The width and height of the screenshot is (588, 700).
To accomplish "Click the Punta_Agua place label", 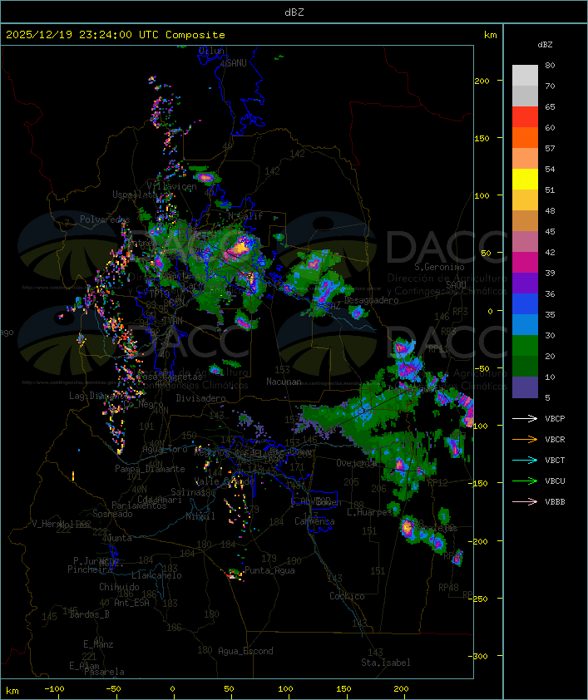I will tap(269, 570).
